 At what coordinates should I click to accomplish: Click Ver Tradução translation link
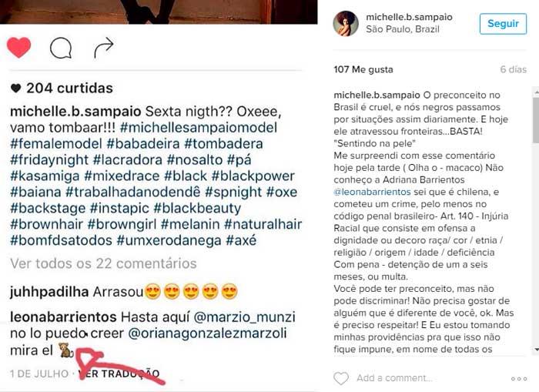tap(119, 374)
